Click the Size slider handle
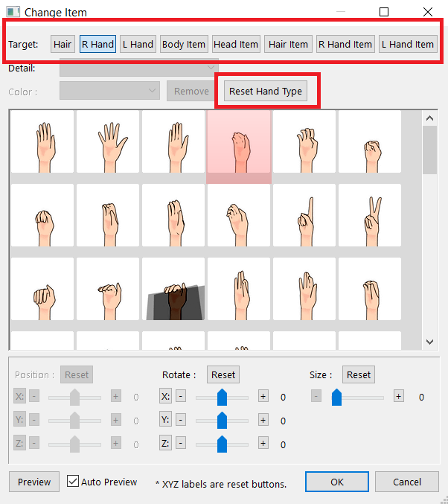 coord(336,397)
